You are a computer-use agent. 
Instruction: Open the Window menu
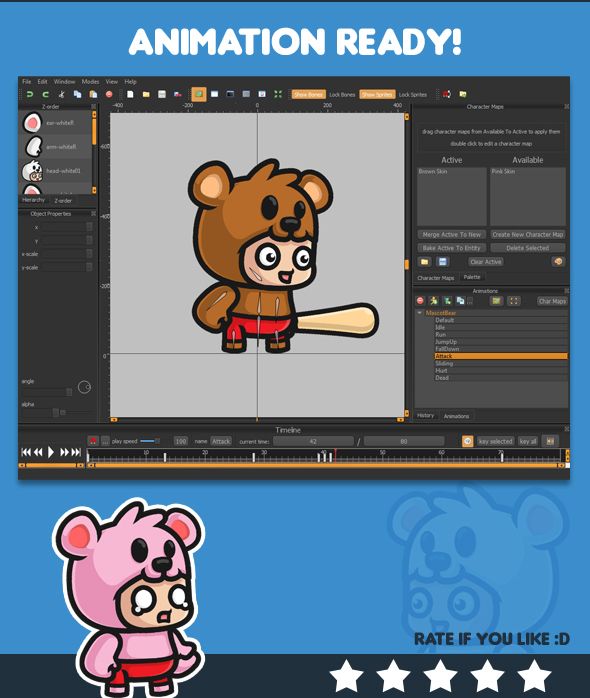[x=65, y=82]
